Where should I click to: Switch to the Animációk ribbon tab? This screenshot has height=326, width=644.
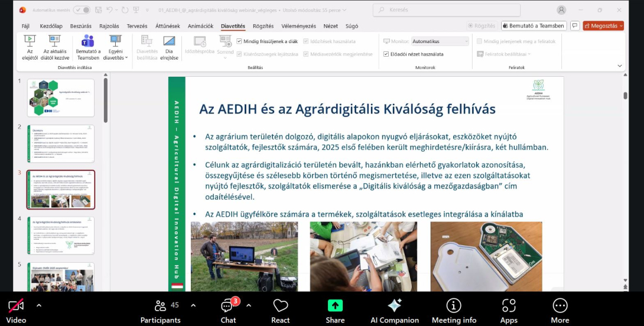coord(200,26)
